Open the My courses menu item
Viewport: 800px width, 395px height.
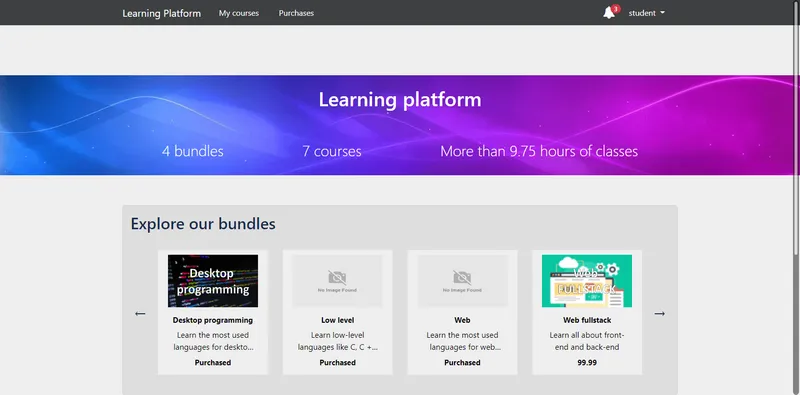[x=239, y=13]
